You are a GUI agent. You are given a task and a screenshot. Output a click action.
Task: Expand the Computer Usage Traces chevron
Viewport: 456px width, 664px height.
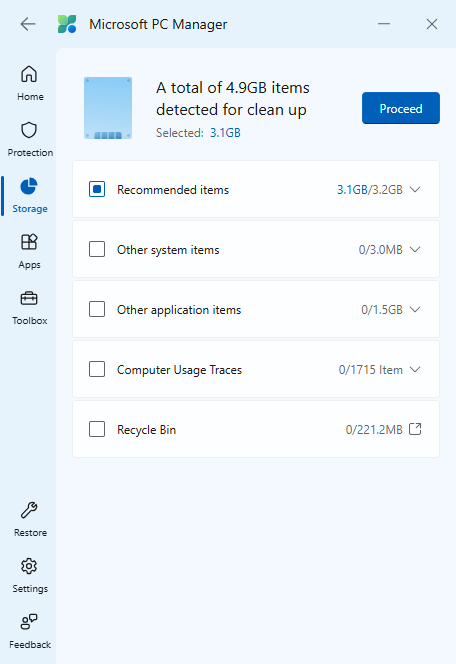click(415, 370)
